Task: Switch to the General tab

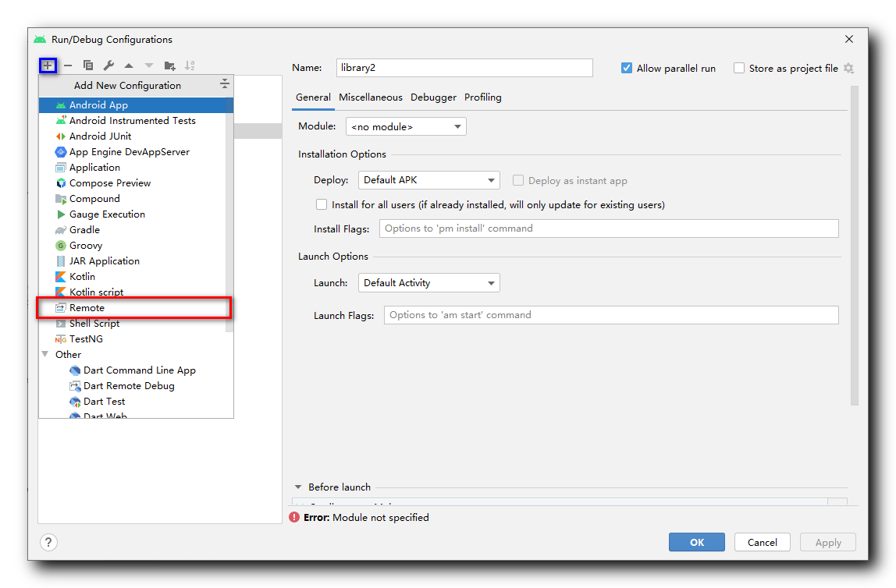Action: [x=313, y=97]
